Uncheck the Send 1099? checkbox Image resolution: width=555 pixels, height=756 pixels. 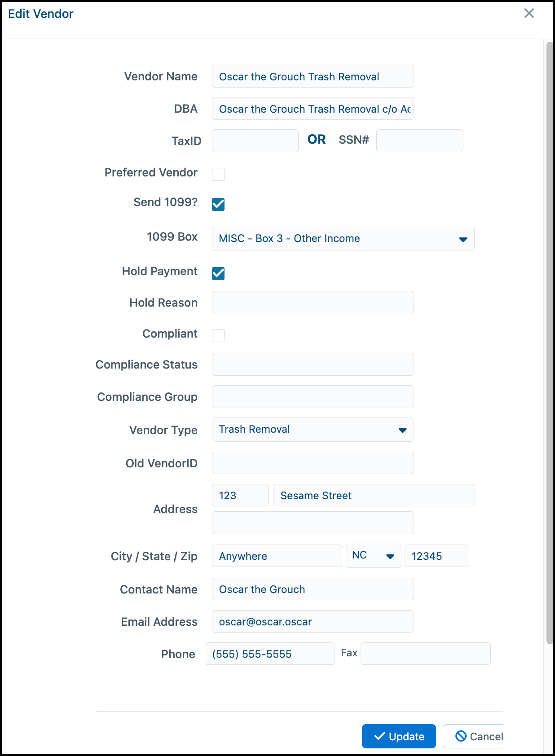pos(218,204)
